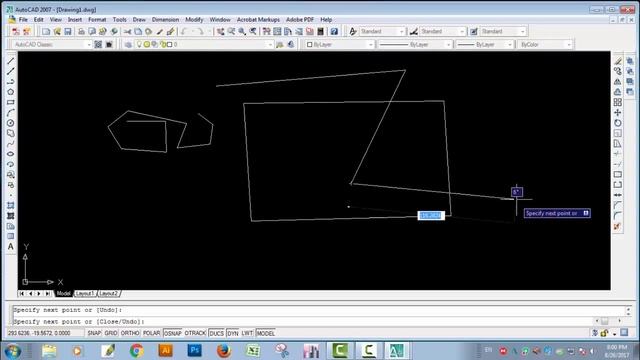The width and height of the screenshot is (640, 360).
Task: Click the Undo arrow icon
Action: (184, 31)
